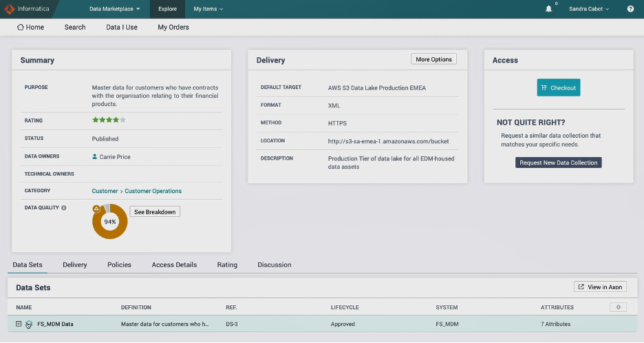Open help via the question mark icon
644x343 pixels.
630,9
